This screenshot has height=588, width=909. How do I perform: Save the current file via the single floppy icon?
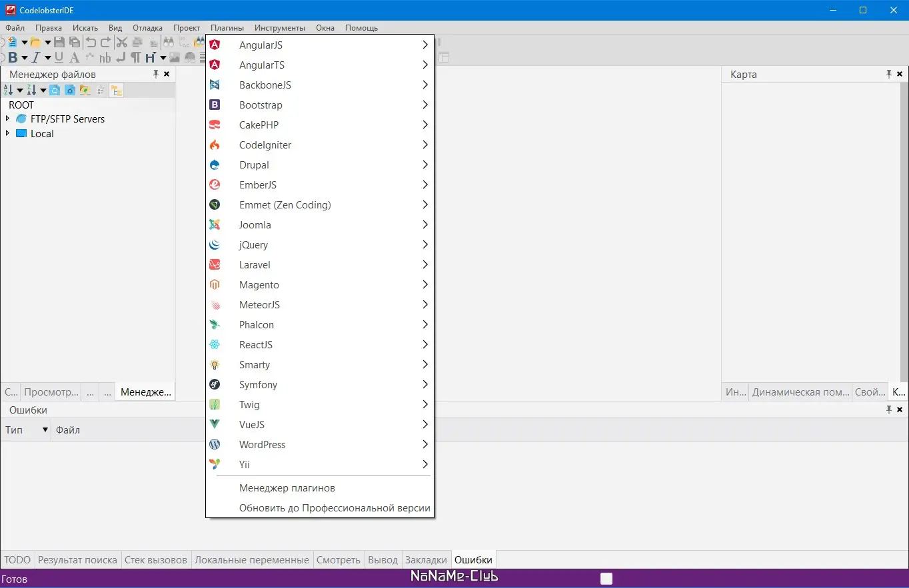pyautogui.click(x=59, y=43)
